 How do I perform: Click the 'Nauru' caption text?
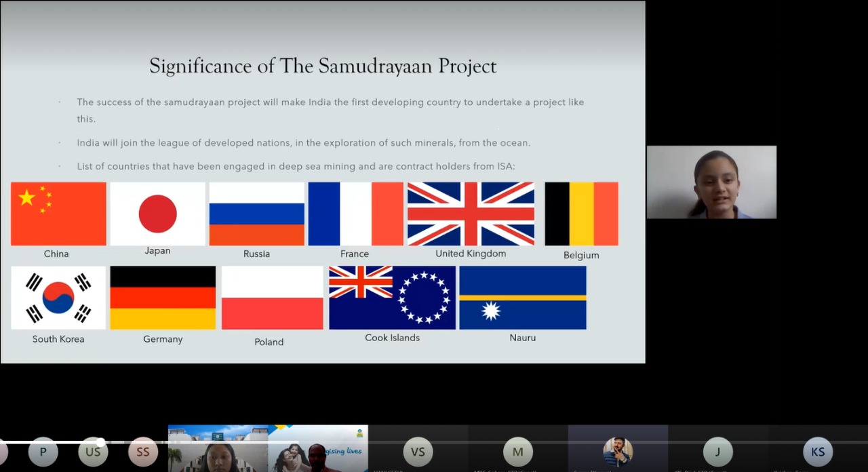pos(523,338)
